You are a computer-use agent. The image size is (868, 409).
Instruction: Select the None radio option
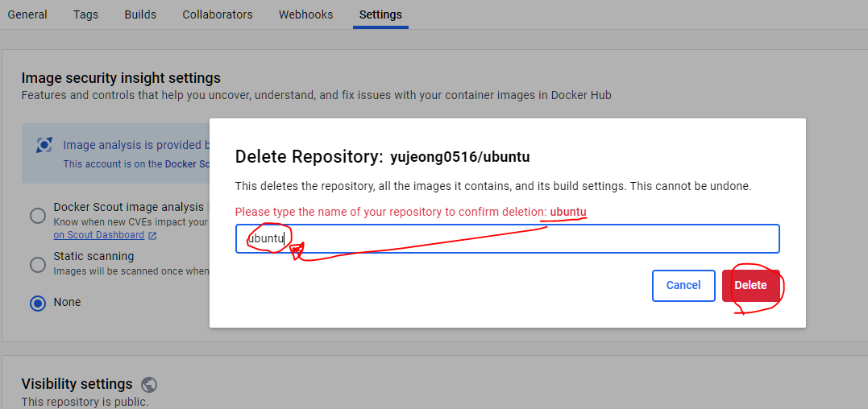(x=38, y=303)
